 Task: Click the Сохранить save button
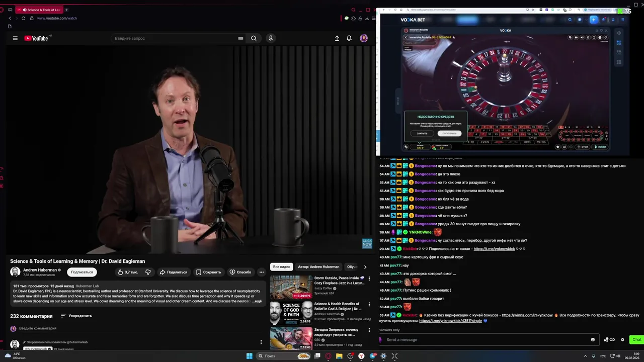(209, 272)
